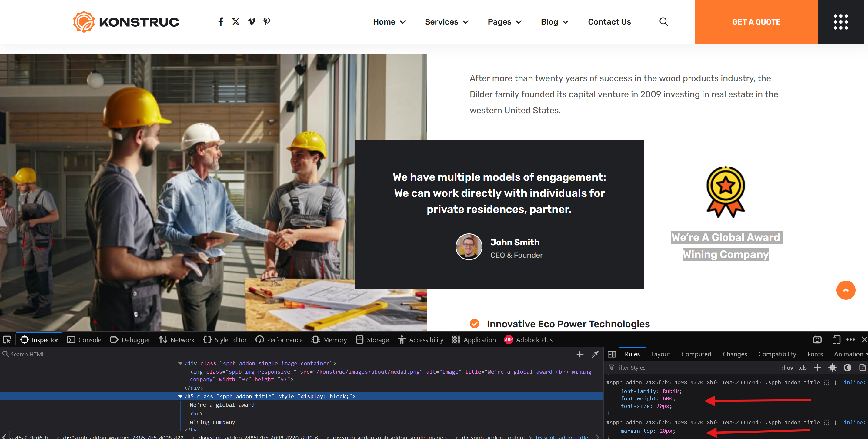
Task: Open the Blog navigation dropdown
Action: 554,21
